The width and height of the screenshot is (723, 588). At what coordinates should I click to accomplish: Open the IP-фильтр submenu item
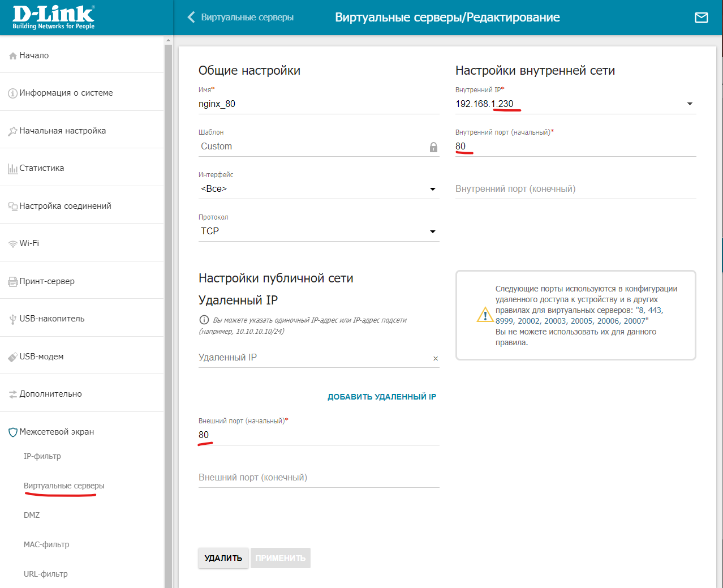pyautogui.click(x=42, y=456)
